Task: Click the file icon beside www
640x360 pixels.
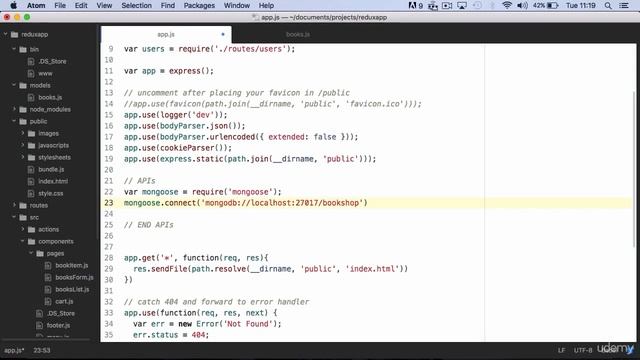Action: 31,73
